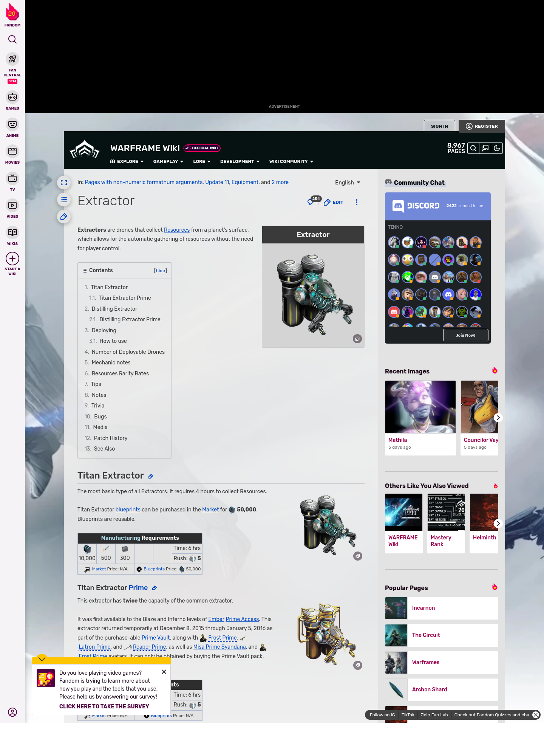The height and width of the screenshot is (756, 544).
Task: Open Fan Central rocket icon
Action: click(x=12, y=59)
